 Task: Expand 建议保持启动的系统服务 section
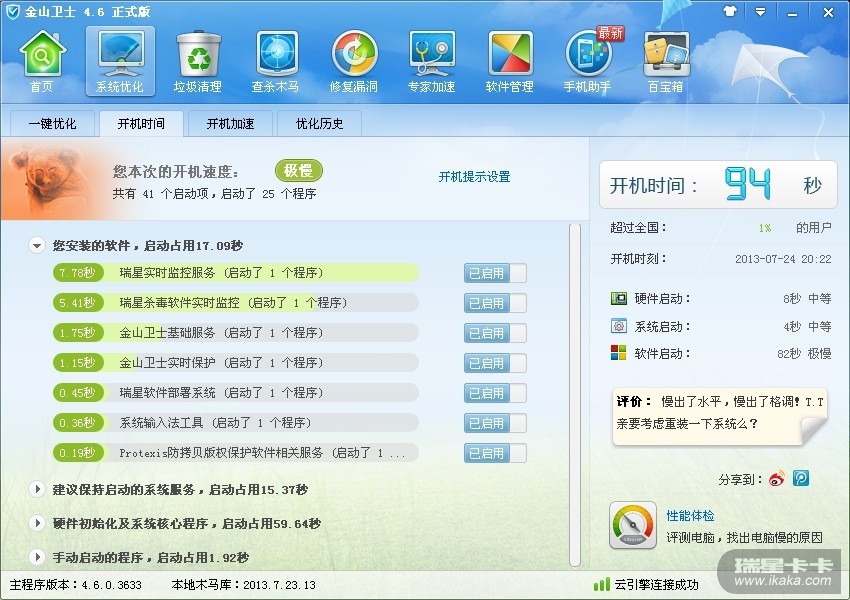point(37,489)
